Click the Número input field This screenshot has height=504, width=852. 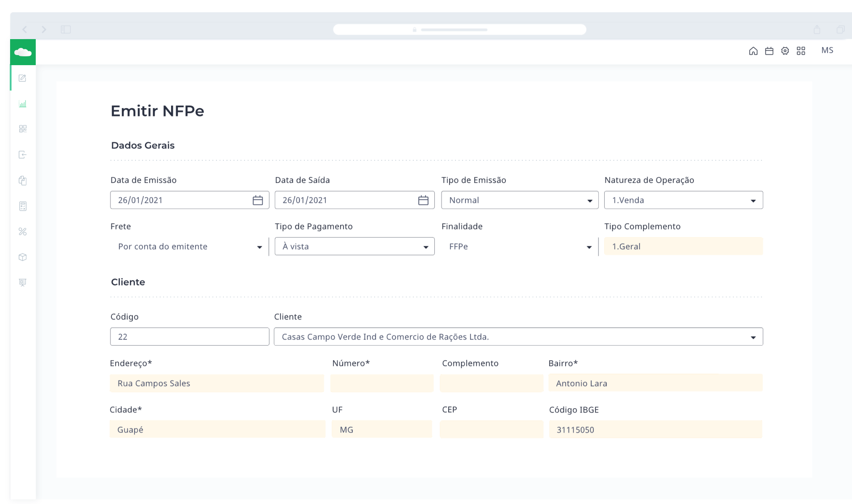coord(381,383)
